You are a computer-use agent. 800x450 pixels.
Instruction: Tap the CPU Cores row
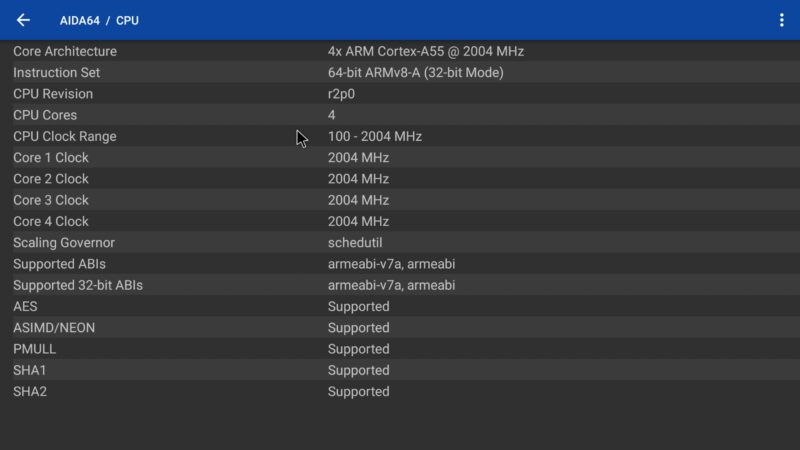tap(400, 115)
